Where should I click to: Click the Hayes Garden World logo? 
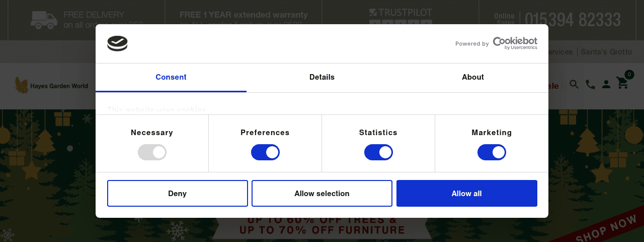click(51, 86)
